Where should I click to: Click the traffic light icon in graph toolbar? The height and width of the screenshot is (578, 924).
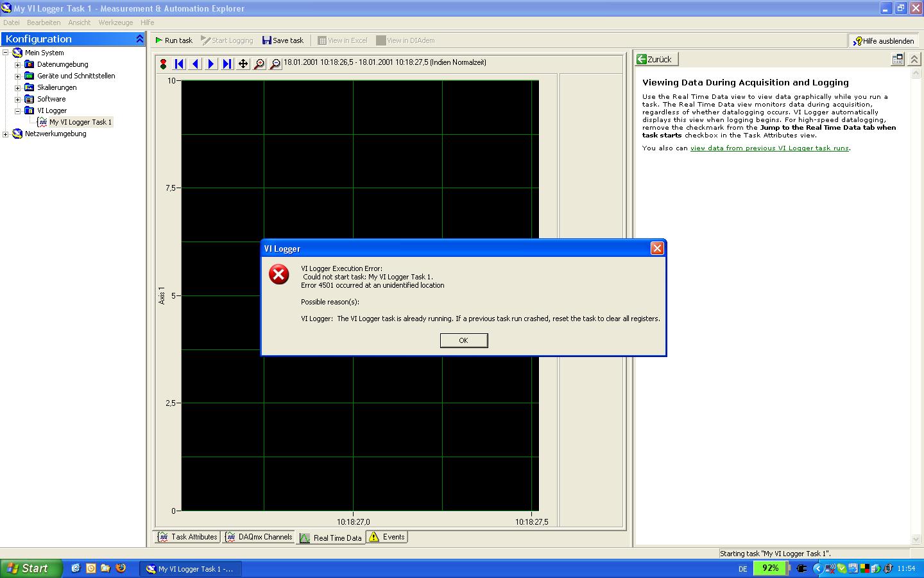pyautogui.click(x=164, y=64)
